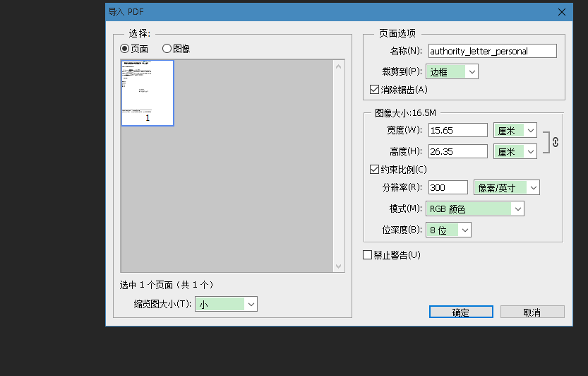Viewport: 588px width, 376px height.
Task: Toggle the 禁止警告 checkbox
Action: tap(368, 255)
